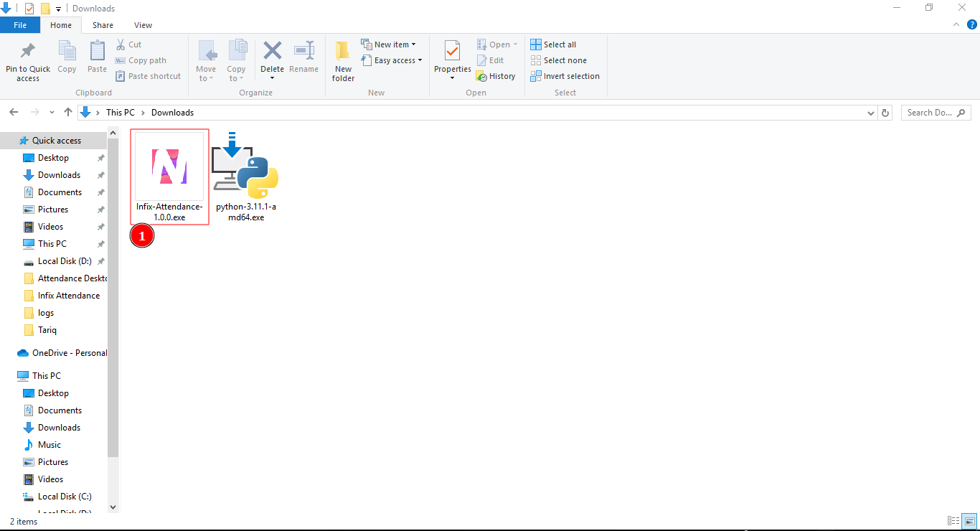The height and width of the screenshot is (531, 980).
Task: Open the Move to menu
Action: point(206,61)
